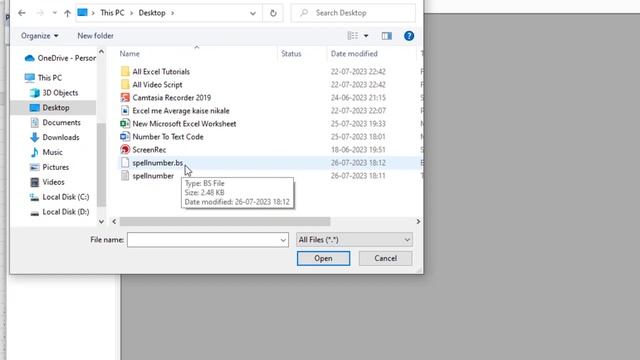Screen dimensions: 640x360
Task: Change view with the view icon
Action: click(353, 36)
